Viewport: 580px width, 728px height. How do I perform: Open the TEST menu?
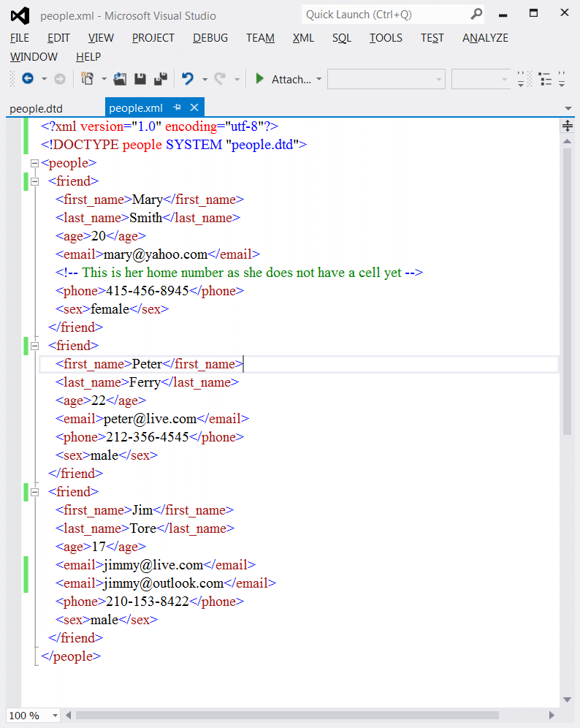(x=432, y=37)
